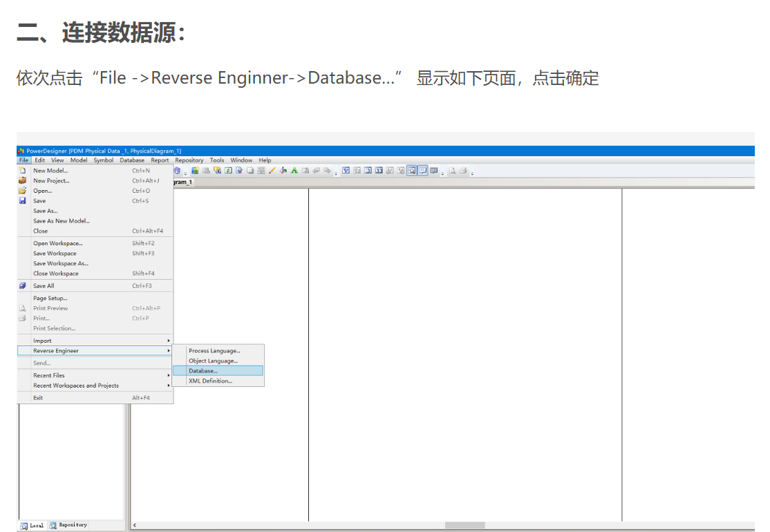The height and width of the screenshot is (532, 770).
Task: Click the Local tab icon at bottom
Action: coord(24,526)
